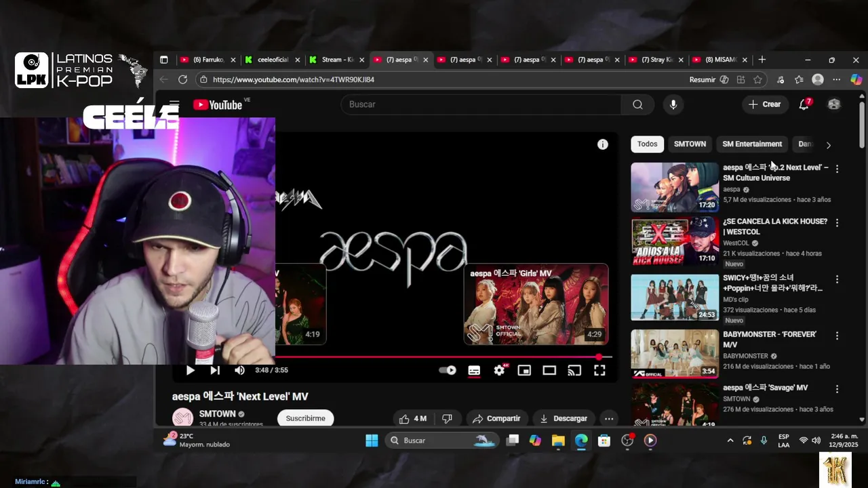
Task: Click the browser address bar URL
Action: click(294, 79)
